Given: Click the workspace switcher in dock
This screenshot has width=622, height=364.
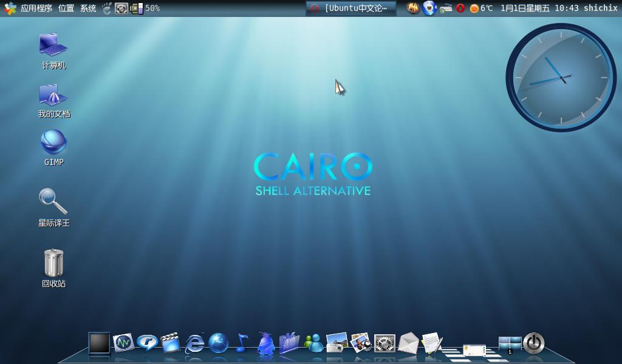Looking at the screenshot, I should [510, 344].
